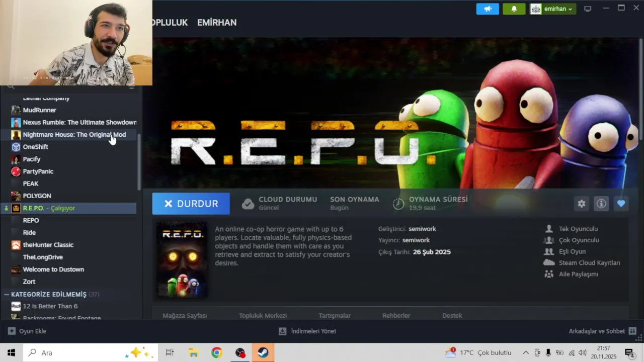Open Task View on taskbar
Viewport: 644px width, 362px height.
170,352
